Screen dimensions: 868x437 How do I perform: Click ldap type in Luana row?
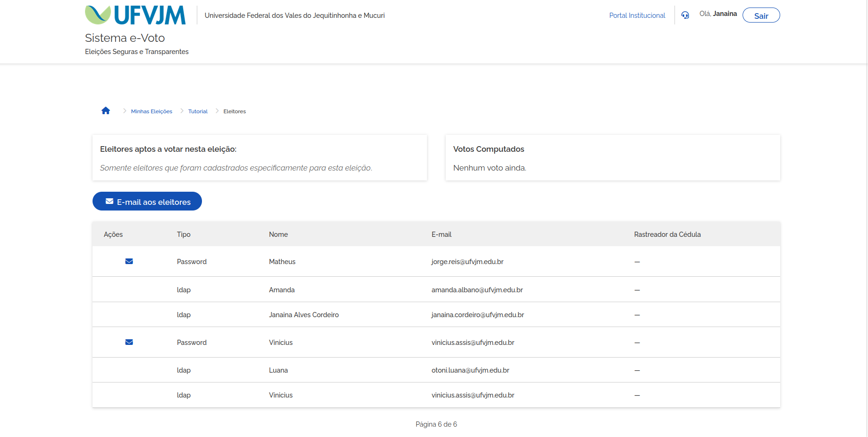[184, 370]
